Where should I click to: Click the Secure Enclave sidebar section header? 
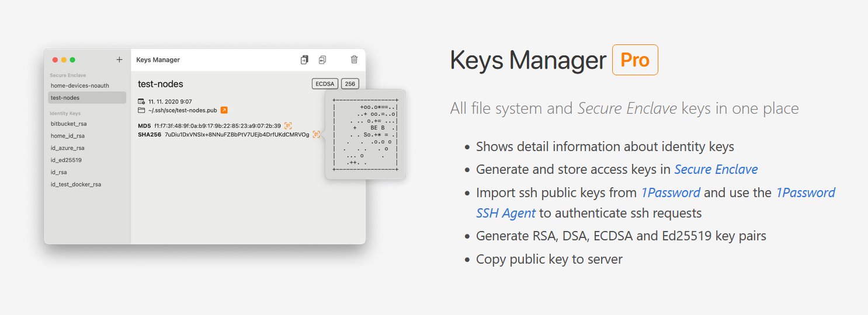(68, 75)
